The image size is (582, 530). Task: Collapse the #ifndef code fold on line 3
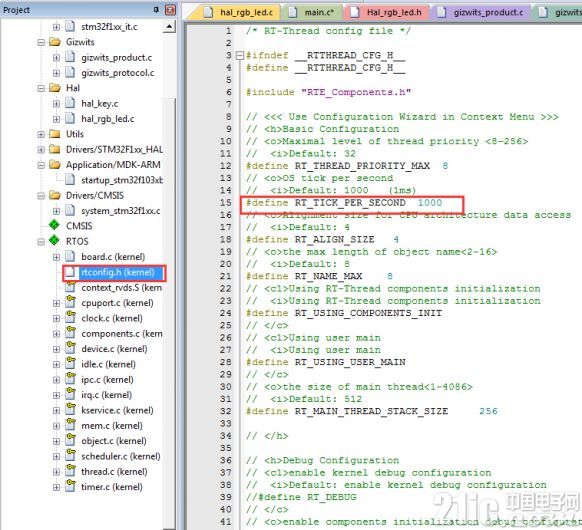click(x=240, y=56)
